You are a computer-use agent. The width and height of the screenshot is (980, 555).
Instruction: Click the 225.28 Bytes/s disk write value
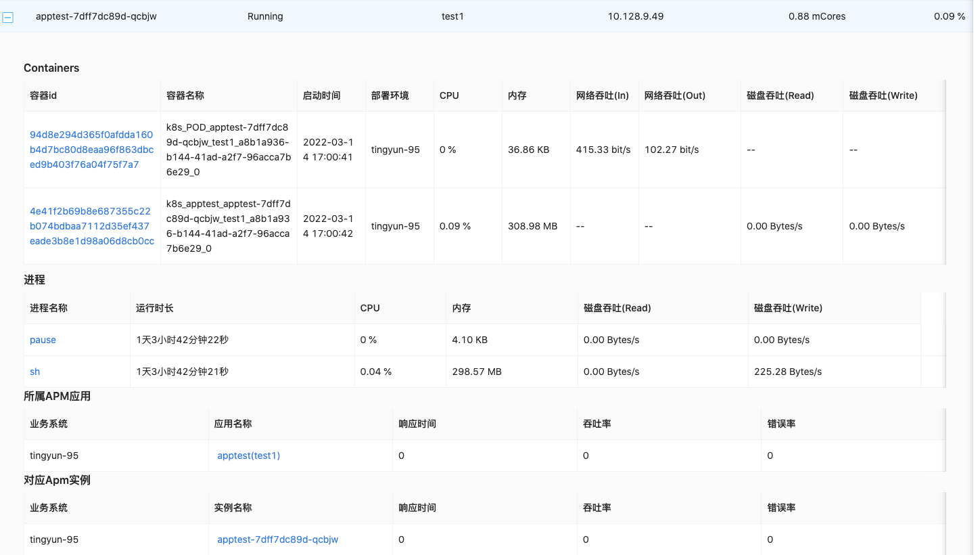(x=788, y=372)
